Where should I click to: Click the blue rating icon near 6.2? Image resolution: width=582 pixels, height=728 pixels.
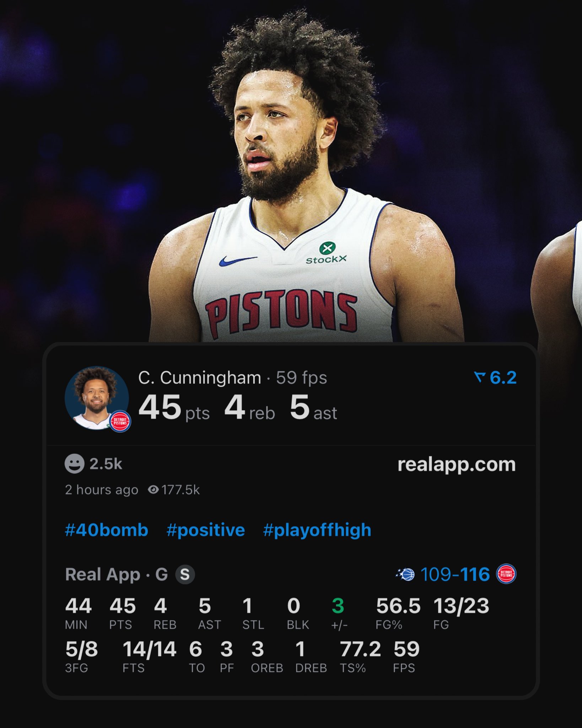click(480, 377)
